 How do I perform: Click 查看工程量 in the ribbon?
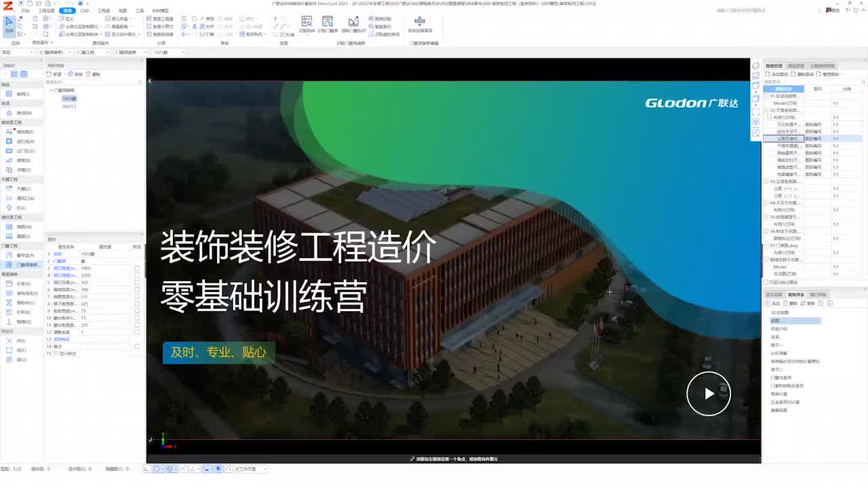point(159,19)
